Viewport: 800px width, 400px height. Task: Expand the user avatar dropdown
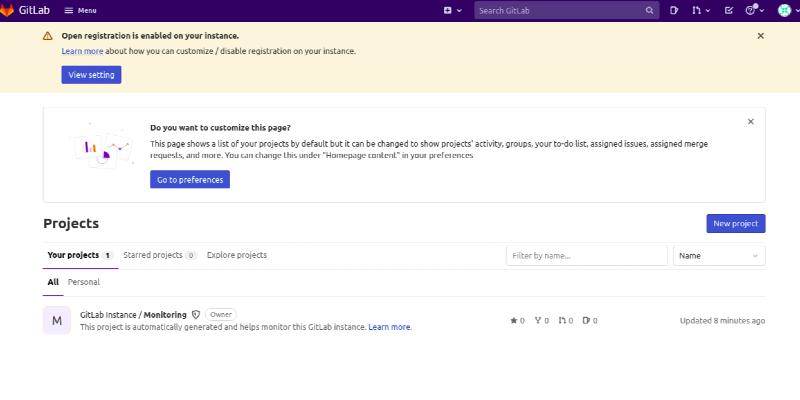(x=787, y=10)
